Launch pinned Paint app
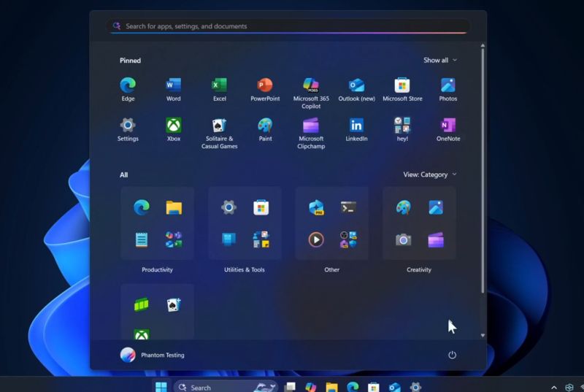This screenshot has height=392, width=584. point(265,129)
